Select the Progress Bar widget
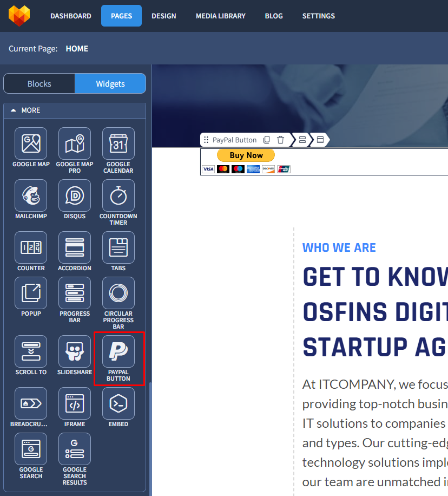This screenshot has width=448, height=496. (75, 293)
